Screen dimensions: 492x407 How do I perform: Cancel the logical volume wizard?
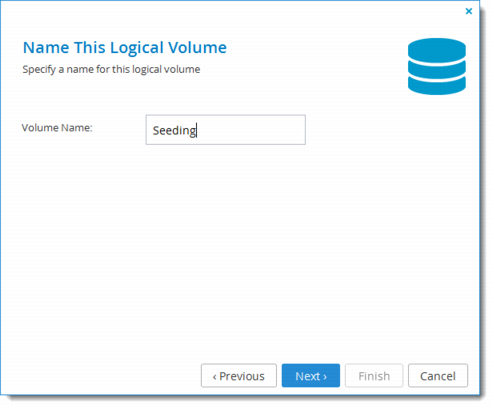[x=438, y=376]
